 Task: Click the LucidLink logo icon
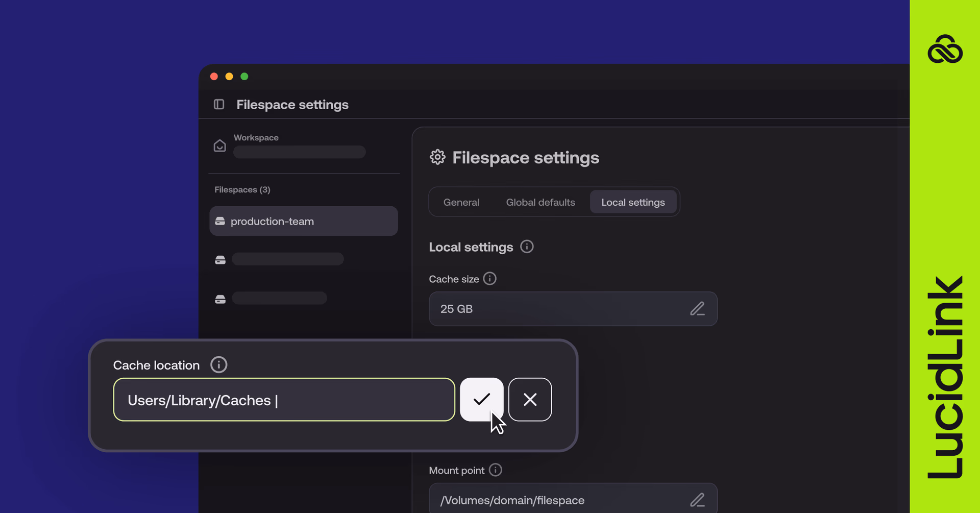(x=945, y=49)
